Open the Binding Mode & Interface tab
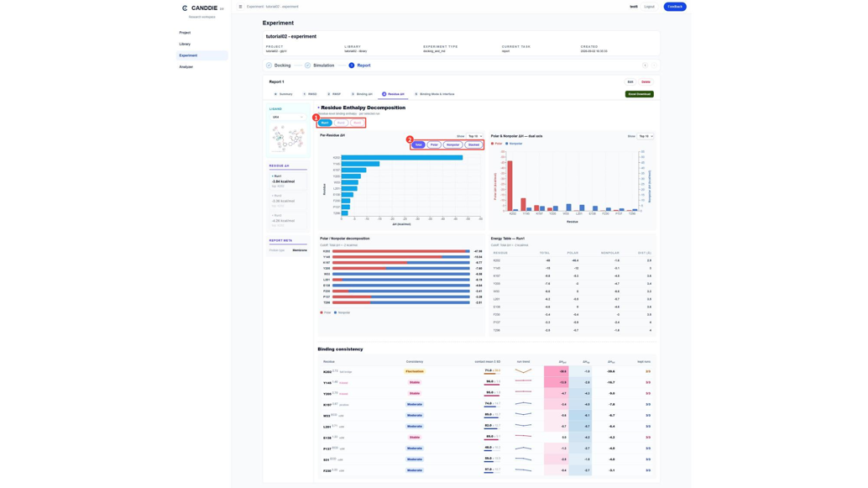This screenshot has width=868, height=488. point(435,94)
